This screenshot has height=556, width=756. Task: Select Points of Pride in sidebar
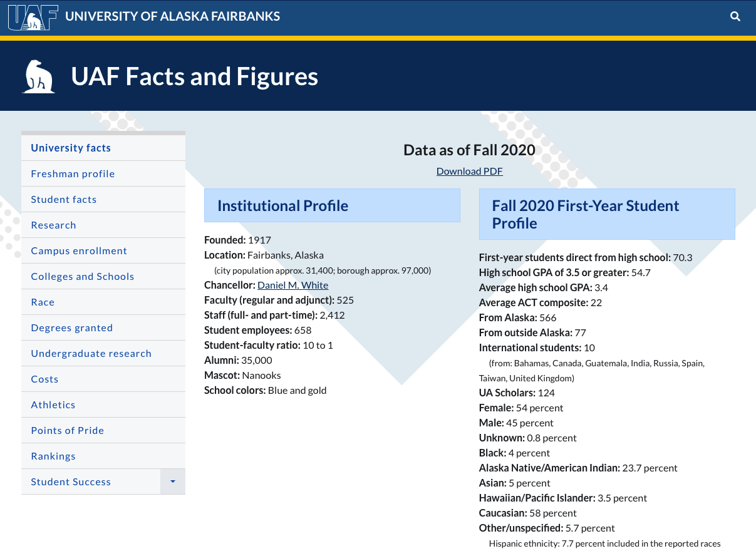68,430
